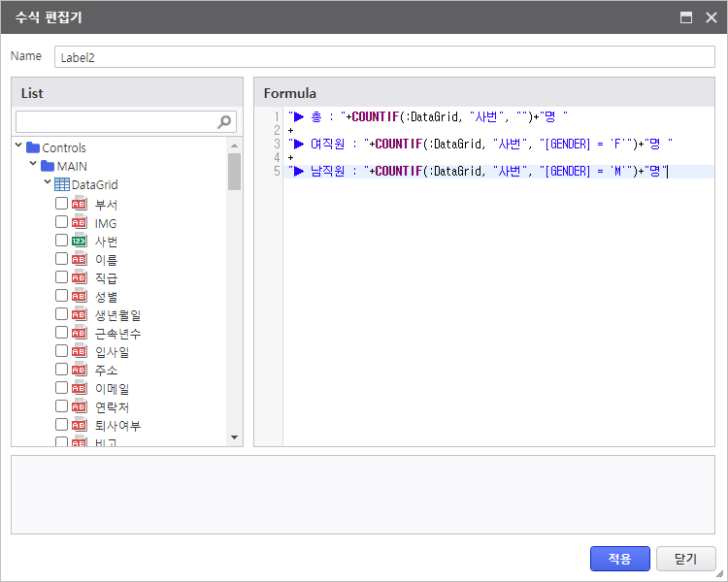The height and width of the screenshot is (582, 728).
Task: Collapse the MAIN tree node
Action: pyautogui.click(x=34, y=166)
